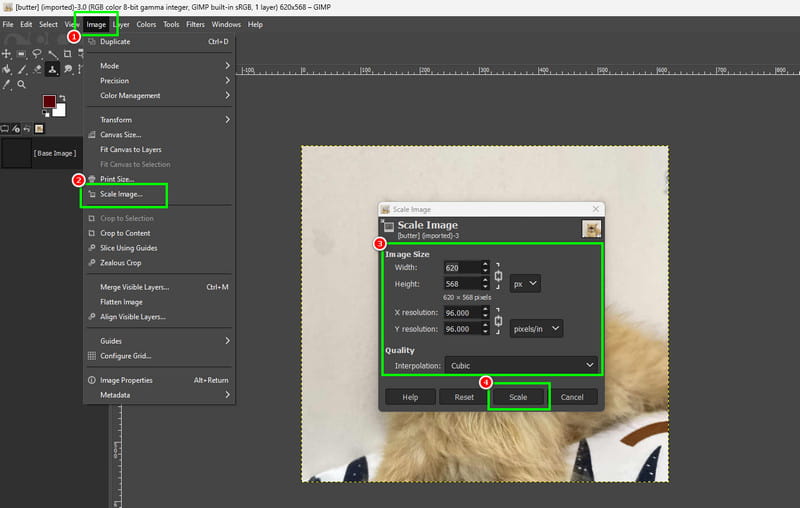This screenshot has height=508, width=800.
Task: Toggle the resolution chain link
Action: (498, 321)
